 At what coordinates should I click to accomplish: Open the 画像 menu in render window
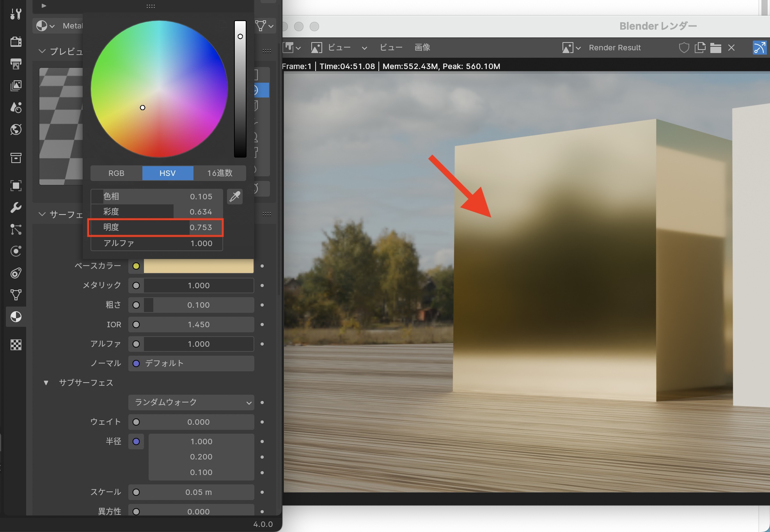422,48
